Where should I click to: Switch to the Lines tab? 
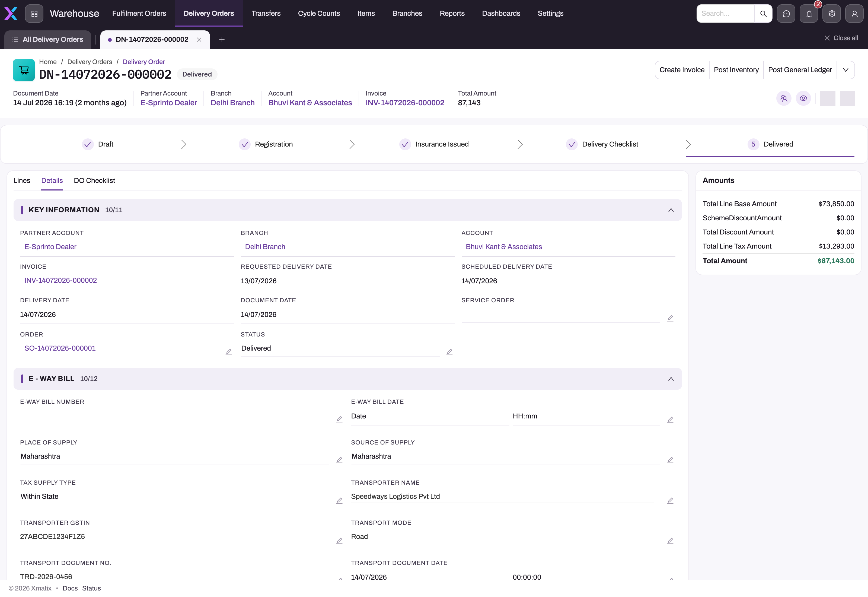tap(22, 181)
